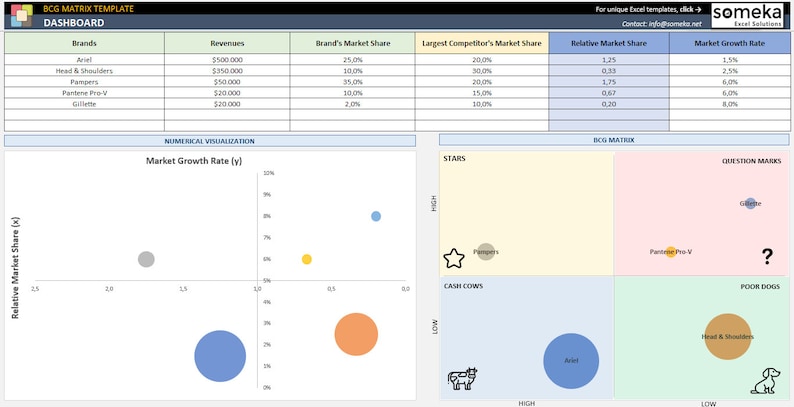Click the BCG Matrix template logo icon
The height and width of the screenshot is (407, 794).
tap(21, 15)
